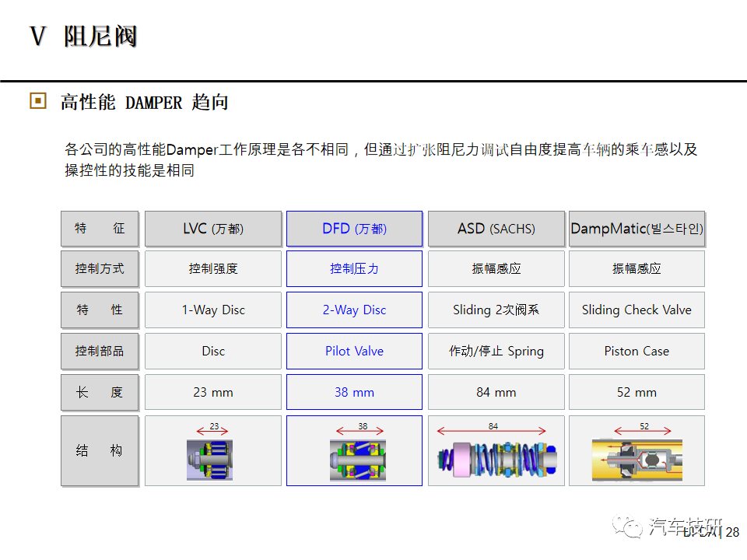Select the 特性 row header cell
The image size is (747, 560).
point(100,310)
